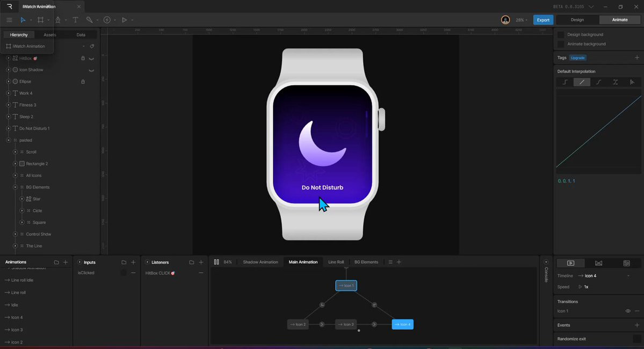Switch to Design mode
The height and width of the screenshot is (349, 644).
(x=577, y=20)
